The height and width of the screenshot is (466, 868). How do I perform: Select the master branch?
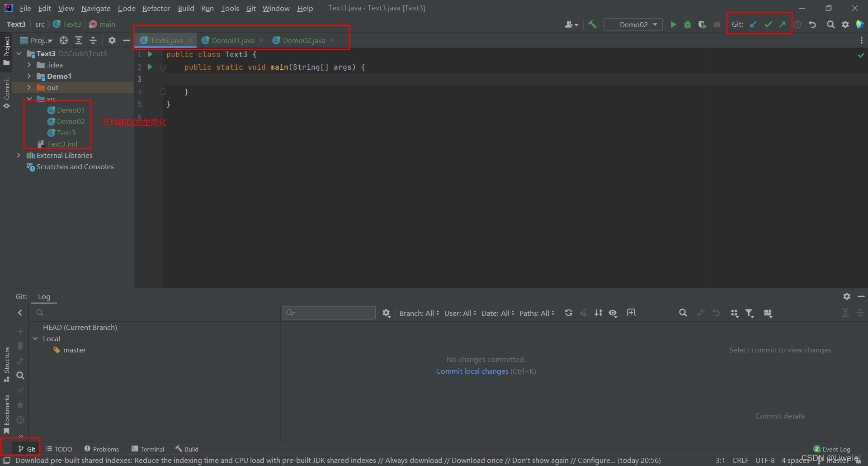(x=75, y=350)
